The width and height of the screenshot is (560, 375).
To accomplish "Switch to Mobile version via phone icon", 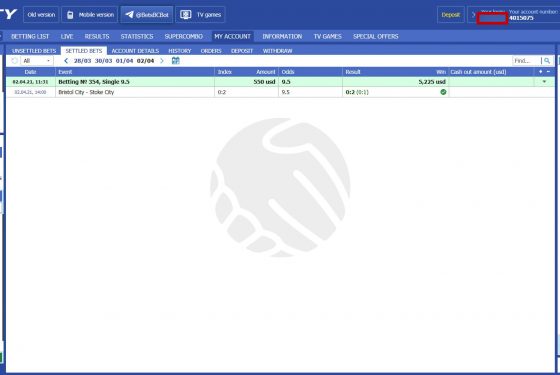I will [x=70, y=15].
